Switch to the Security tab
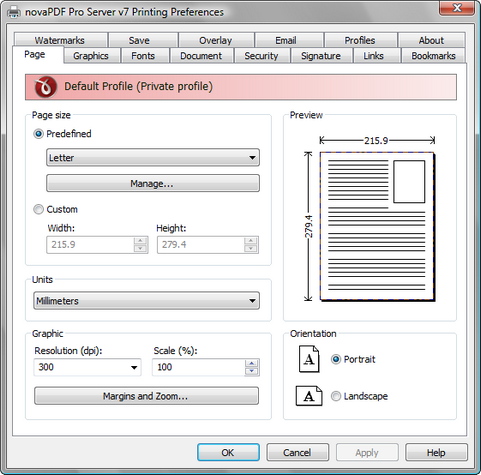The width and height of the screenshot is (481, 475). tap(261, 56)
